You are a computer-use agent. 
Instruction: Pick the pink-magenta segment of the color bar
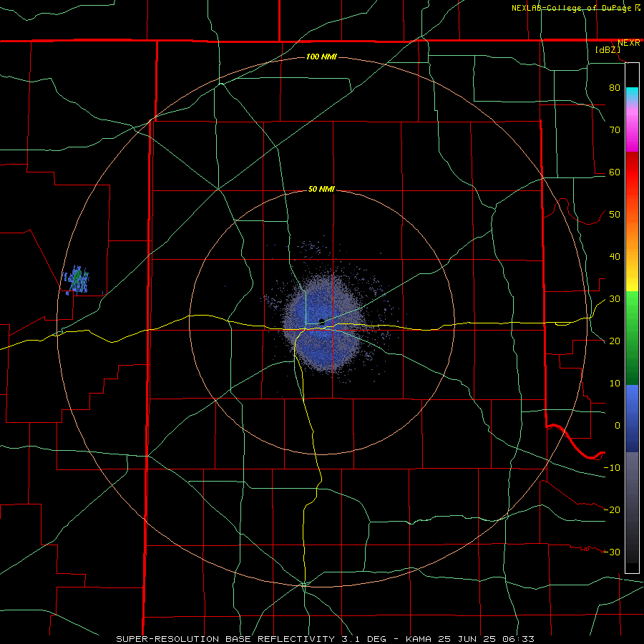coord(632,128)
